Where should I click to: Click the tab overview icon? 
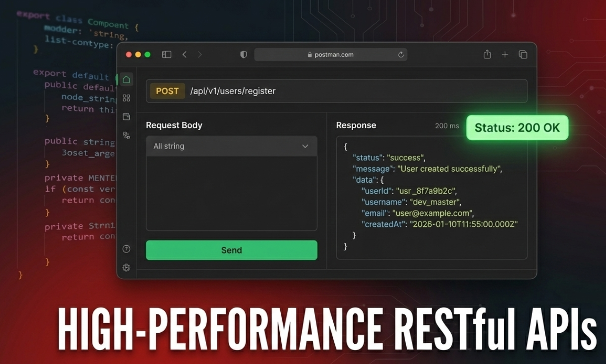(523, 54)
